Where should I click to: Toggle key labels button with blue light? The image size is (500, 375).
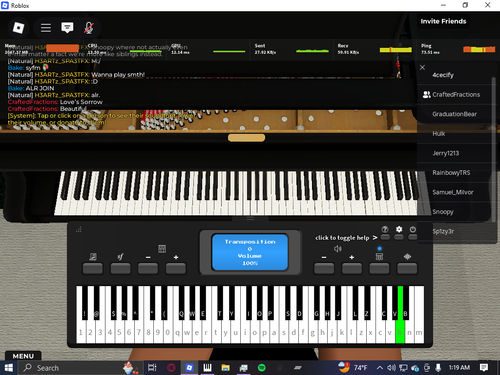click(379, 268)
